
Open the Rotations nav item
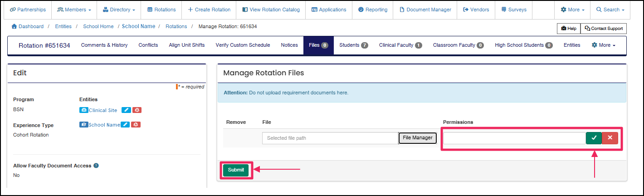(161, 10)
